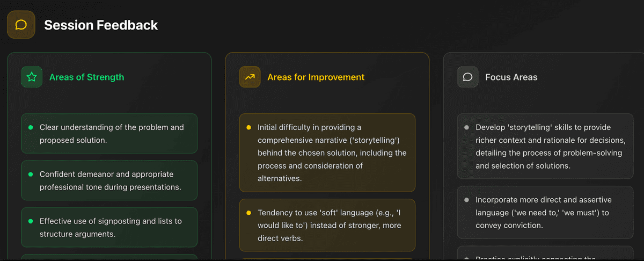644x261 pixels.
Task: Click the green bullet beside 'Effective use of signposting'
Action: (31, 221)
